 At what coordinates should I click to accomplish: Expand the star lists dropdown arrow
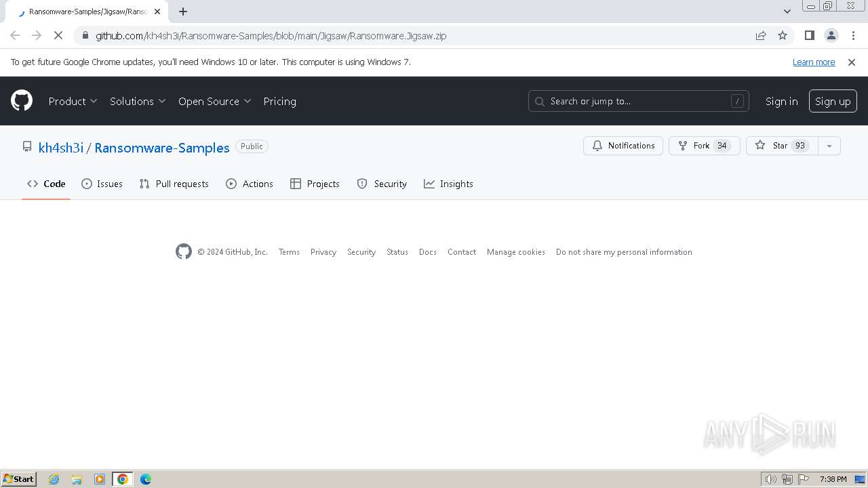[829, 146]
